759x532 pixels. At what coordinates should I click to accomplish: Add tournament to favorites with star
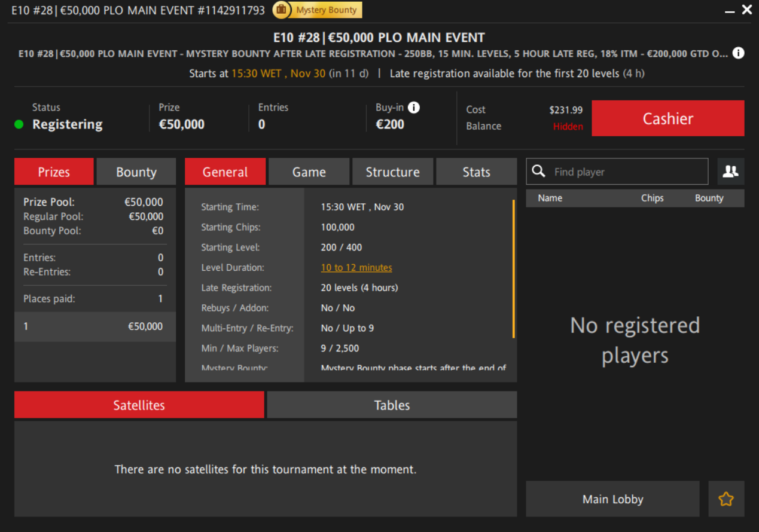[726, 499]
